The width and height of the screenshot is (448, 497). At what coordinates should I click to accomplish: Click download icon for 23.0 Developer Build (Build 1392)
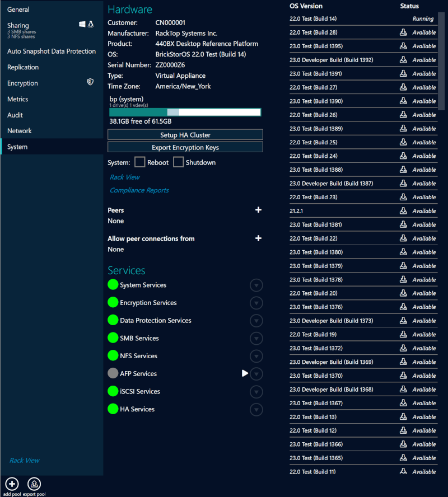(x=403, y=60)
